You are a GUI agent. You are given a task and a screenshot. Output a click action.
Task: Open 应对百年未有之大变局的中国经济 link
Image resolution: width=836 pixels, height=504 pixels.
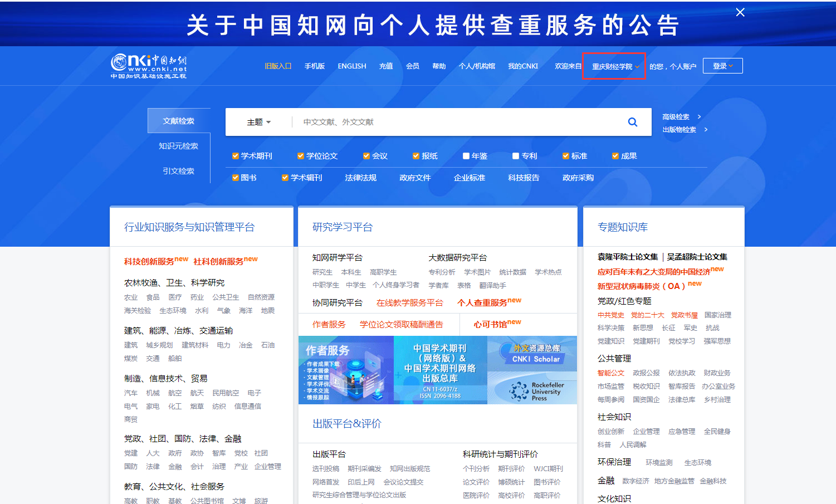[654, 272]
